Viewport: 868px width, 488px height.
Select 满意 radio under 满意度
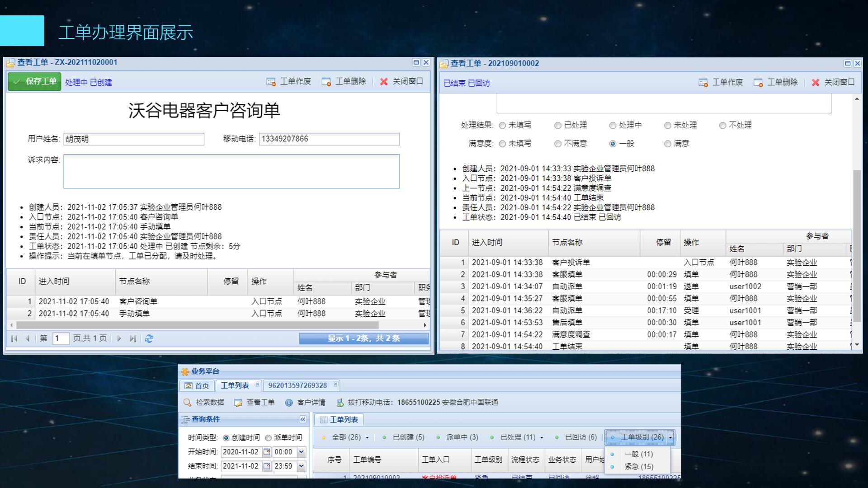[x=667, y=144]
